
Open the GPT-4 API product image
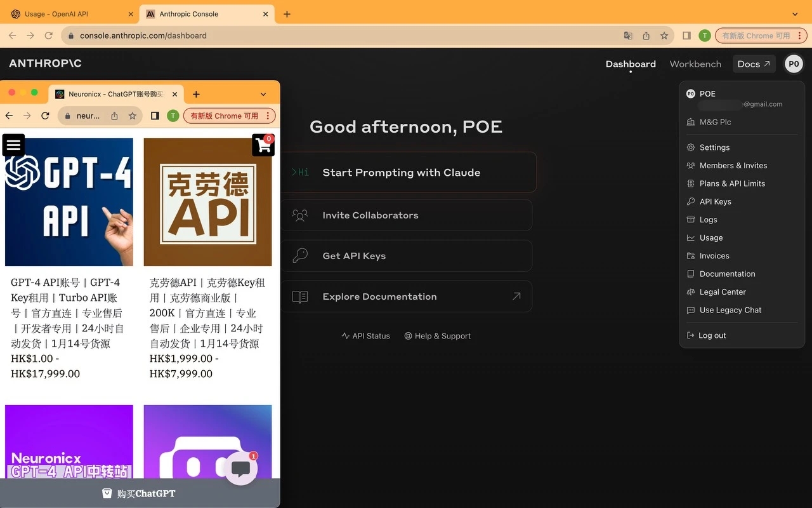[69, 202]
